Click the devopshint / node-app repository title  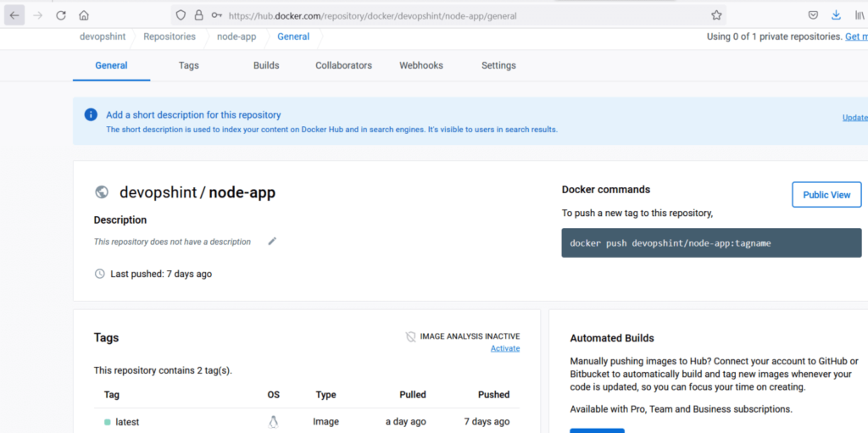click(198, 192)
